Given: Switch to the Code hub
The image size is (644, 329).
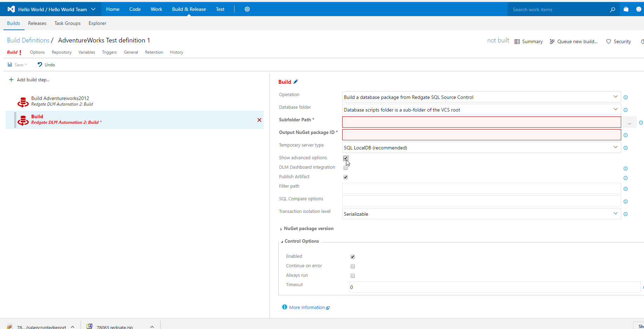Looking at the screenshot, I should (135, 9).
